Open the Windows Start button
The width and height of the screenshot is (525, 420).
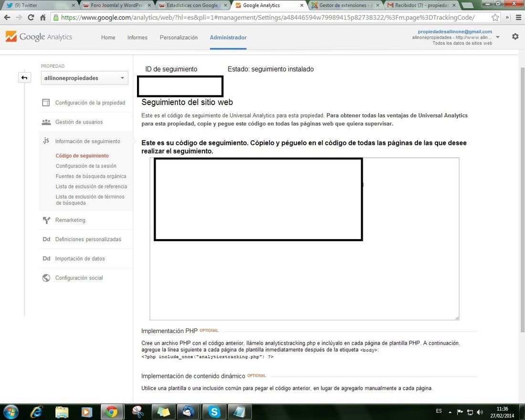[10, 411]
